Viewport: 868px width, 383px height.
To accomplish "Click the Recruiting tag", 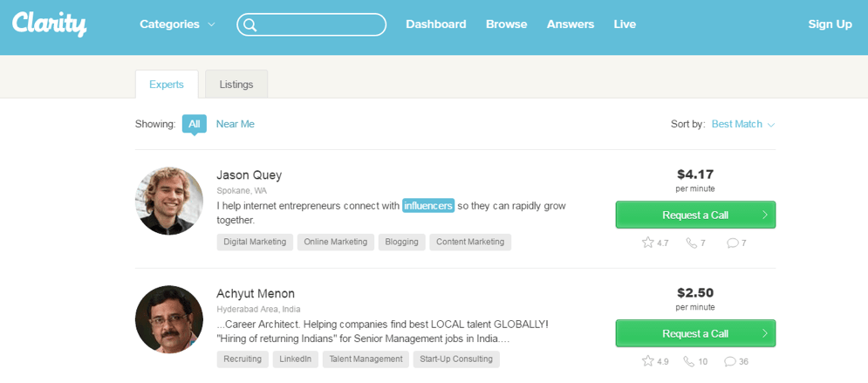I will 243,359.
